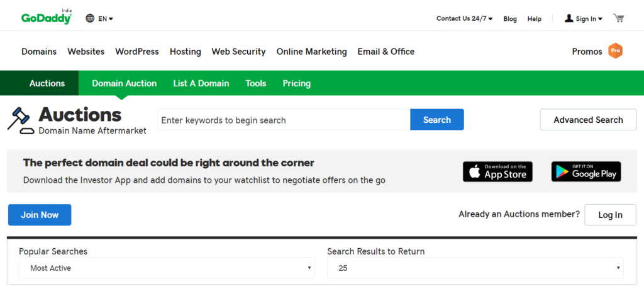Focus the keywords search input field
Image resolution: width=644 pixels, height=291 pixels.
284,120
